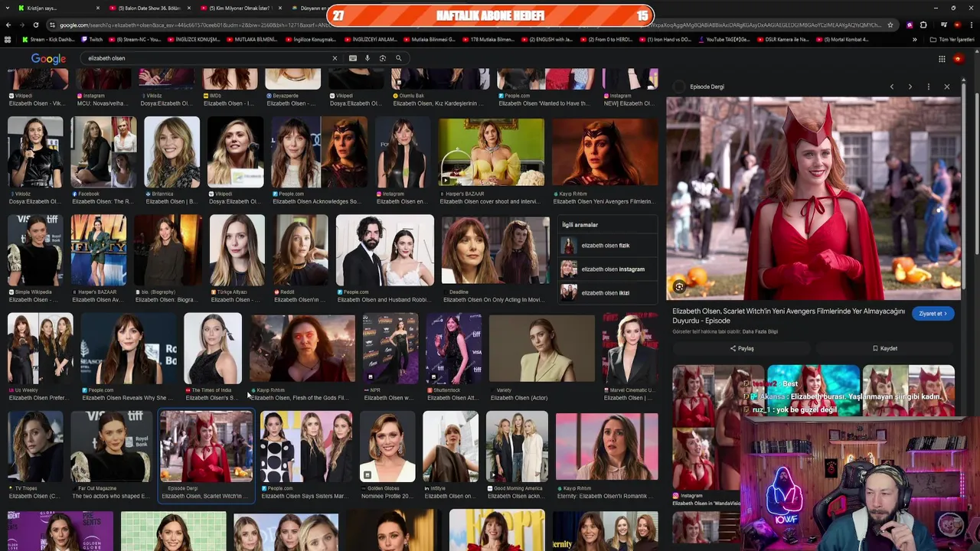Show next image in preview panel

click(x=910, y=86)
